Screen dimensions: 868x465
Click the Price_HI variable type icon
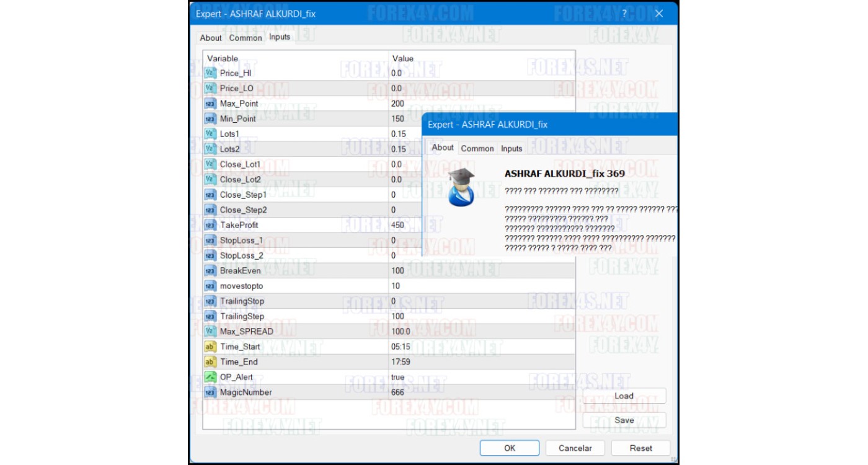point(210,73)
